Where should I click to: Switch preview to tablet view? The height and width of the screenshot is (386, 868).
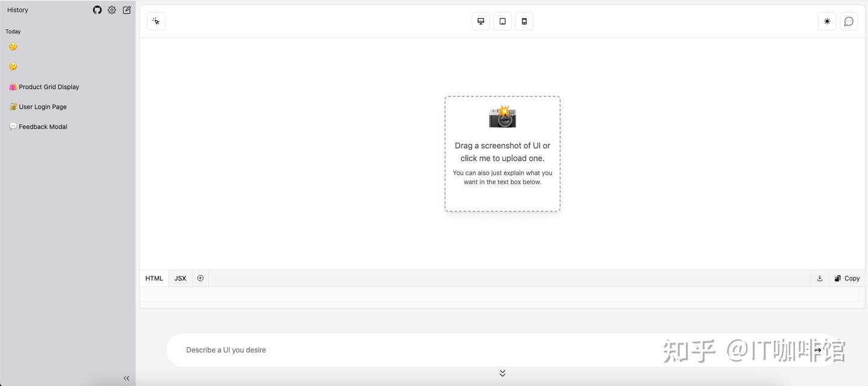tap(502, 20)
